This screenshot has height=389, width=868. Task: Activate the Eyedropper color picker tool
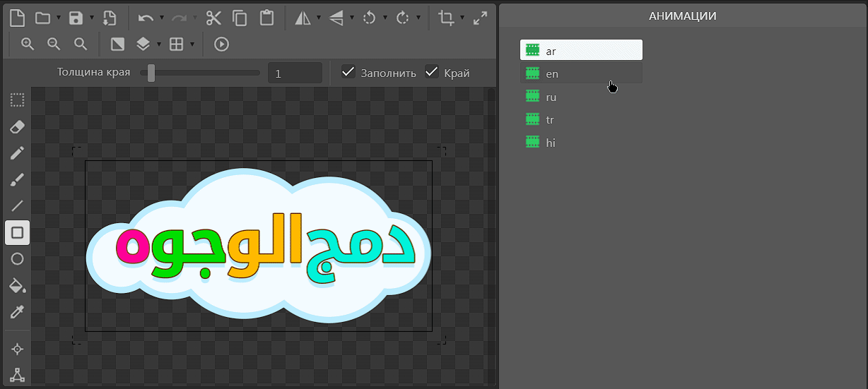[x=18, y=312]
